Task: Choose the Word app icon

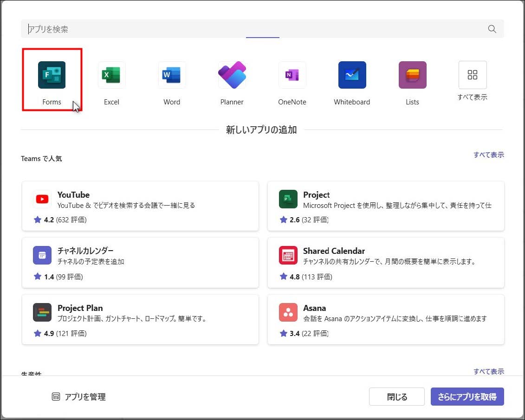Action: 172,75
